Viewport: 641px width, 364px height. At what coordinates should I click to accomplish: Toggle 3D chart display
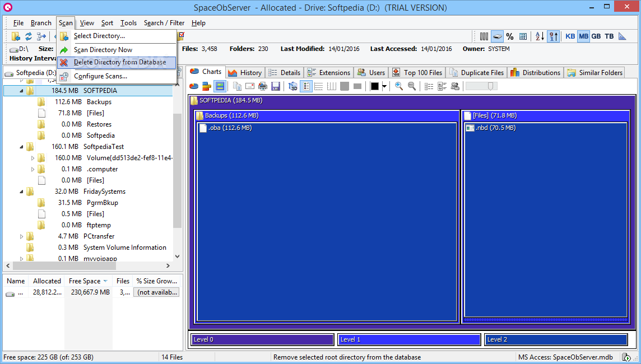point(292,86)
